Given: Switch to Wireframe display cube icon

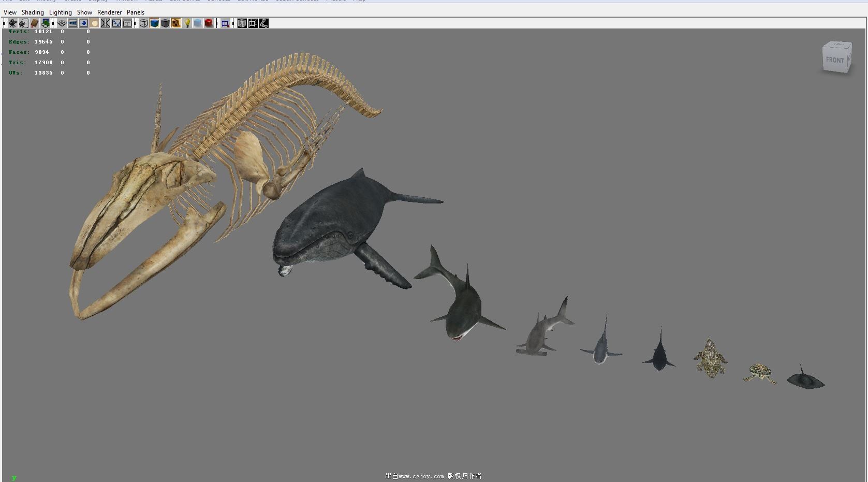Looking at the screenshot, I should (x=143, y=23).
